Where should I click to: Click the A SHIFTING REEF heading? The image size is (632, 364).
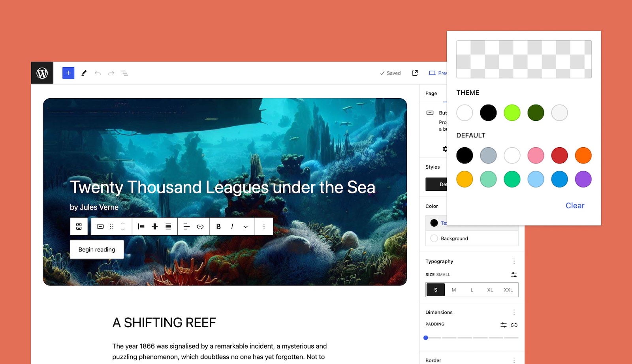coord(164,323)
